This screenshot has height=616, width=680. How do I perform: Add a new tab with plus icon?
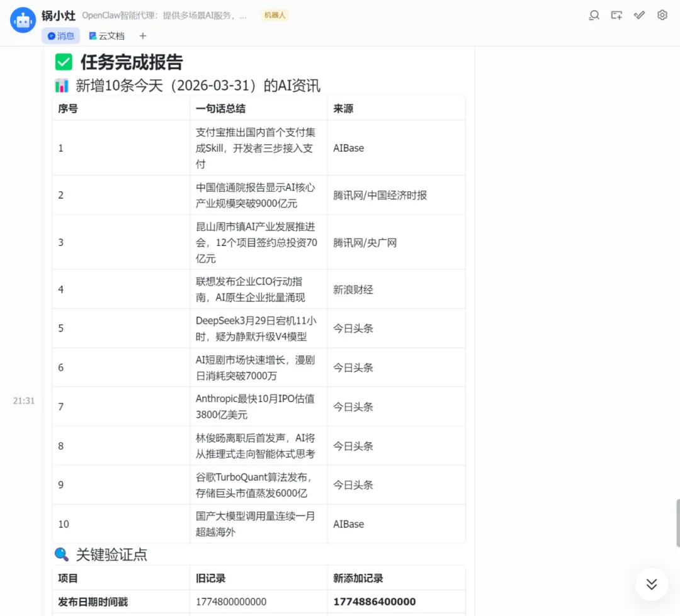[143, 36]
